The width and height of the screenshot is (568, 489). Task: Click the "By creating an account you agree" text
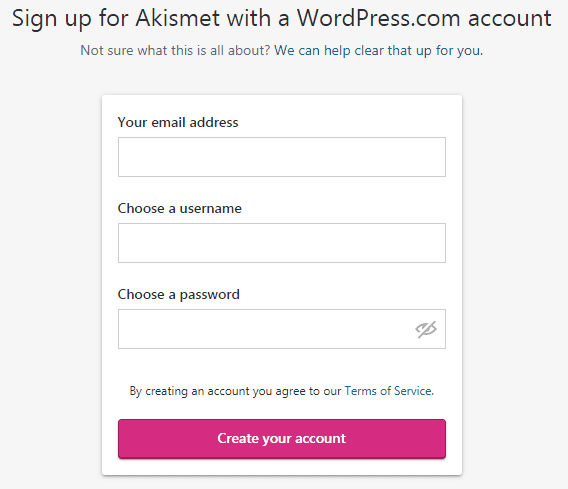[217, 391]
